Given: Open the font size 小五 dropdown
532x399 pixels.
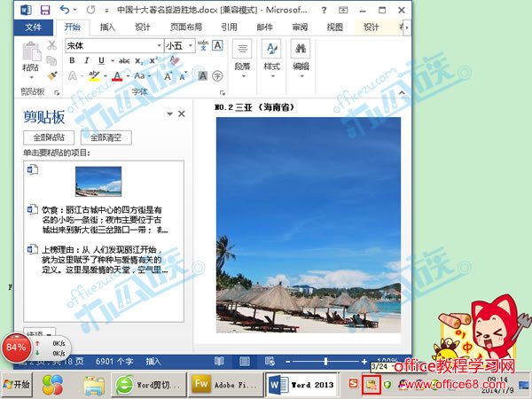Looking at the screenshot, I should point(191,45).
